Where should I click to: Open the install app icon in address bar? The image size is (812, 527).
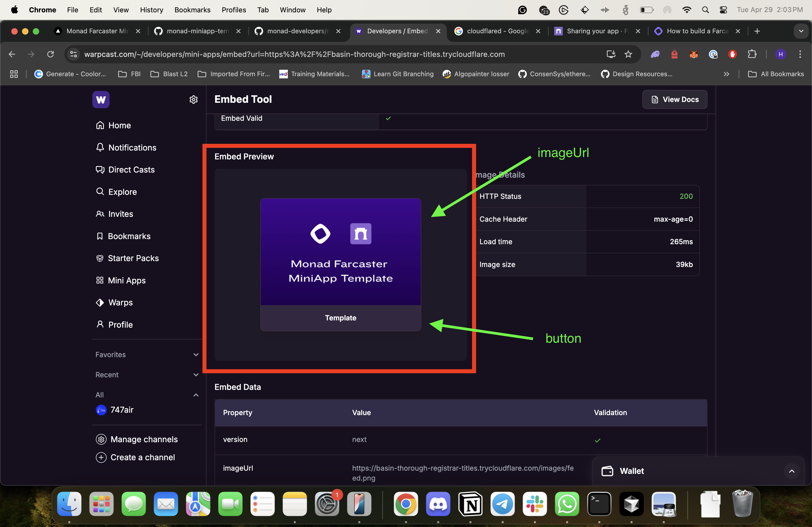click(x=611, y=54)
